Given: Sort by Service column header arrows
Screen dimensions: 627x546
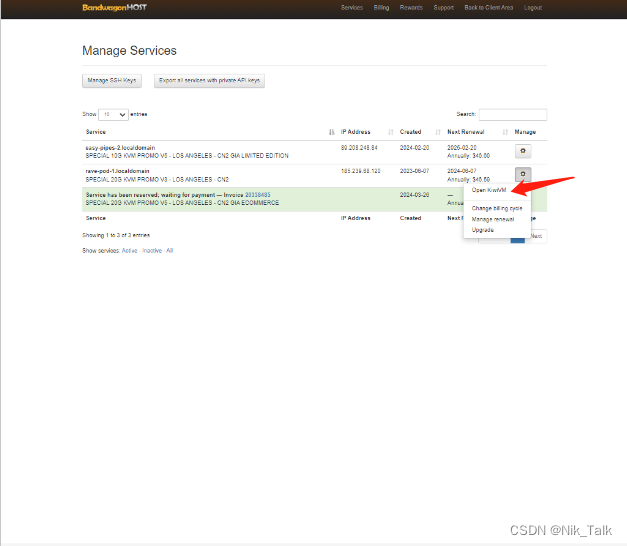Looking at the screenshot, I should (x=331, y=132).
